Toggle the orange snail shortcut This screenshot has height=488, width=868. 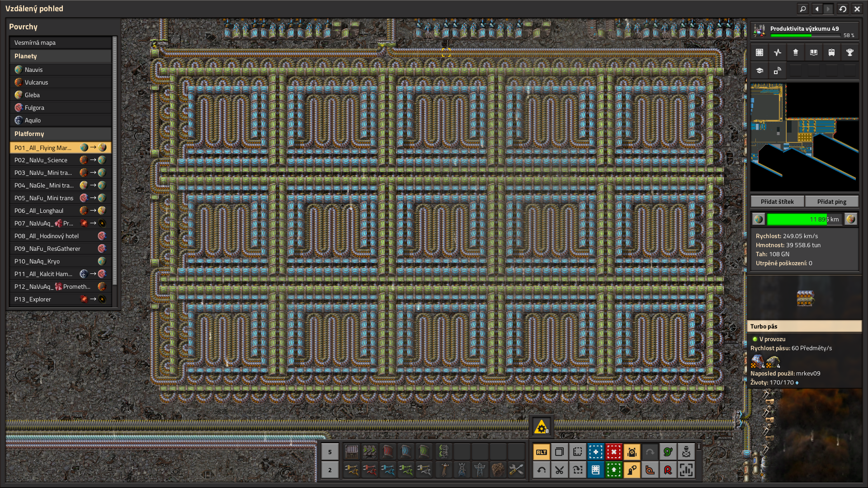pos(650,470)
